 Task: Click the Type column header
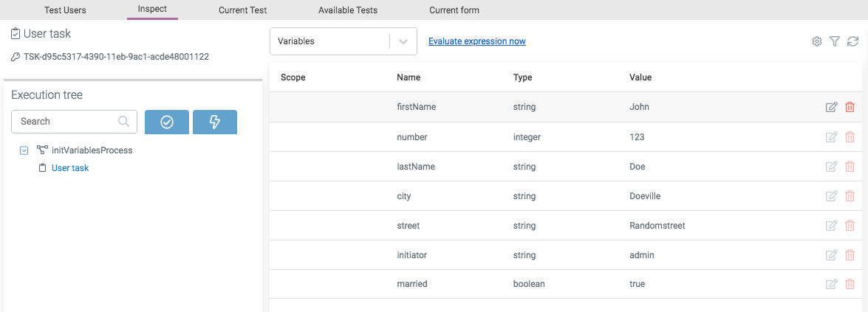[x=522, y=77]
